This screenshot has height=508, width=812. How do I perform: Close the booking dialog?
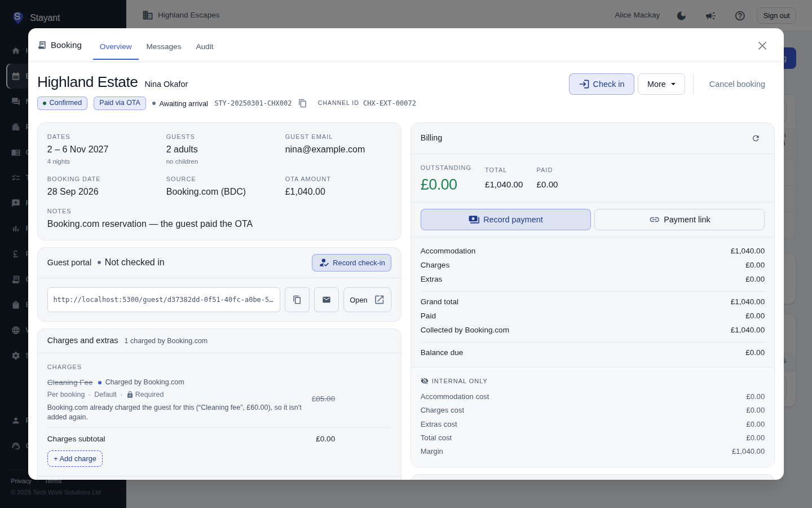(x=762, y=46)
